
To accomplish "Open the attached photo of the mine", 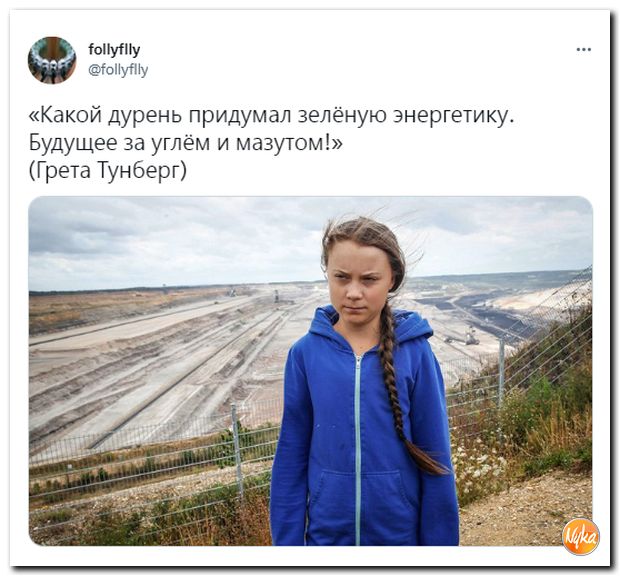I will [310, 371].
